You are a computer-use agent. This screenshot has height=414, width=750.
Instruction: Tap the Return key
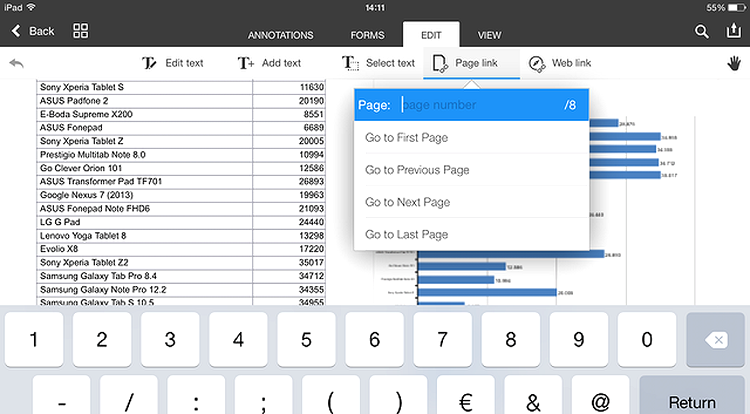point(692,396)
